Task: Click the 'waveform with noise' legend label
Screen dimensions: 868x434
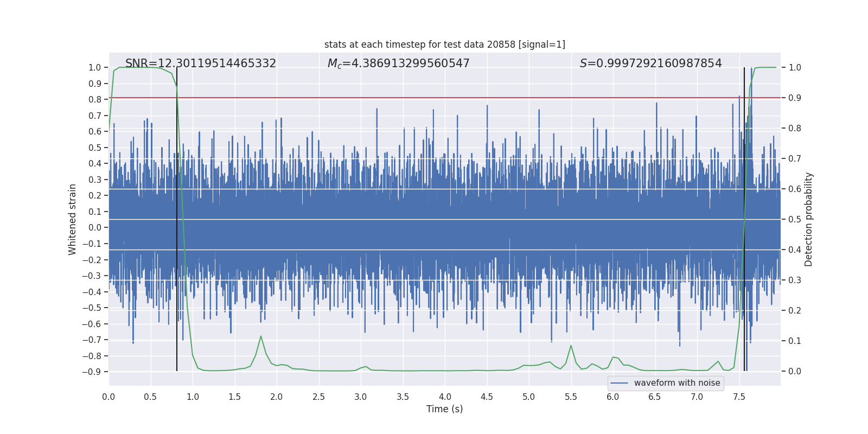Action: coord(677,383)
